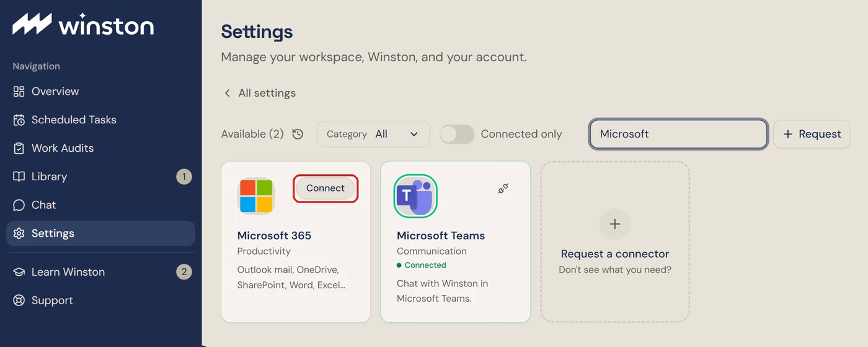
Task: Connect Microsoft 365
Action: [325, 188]
